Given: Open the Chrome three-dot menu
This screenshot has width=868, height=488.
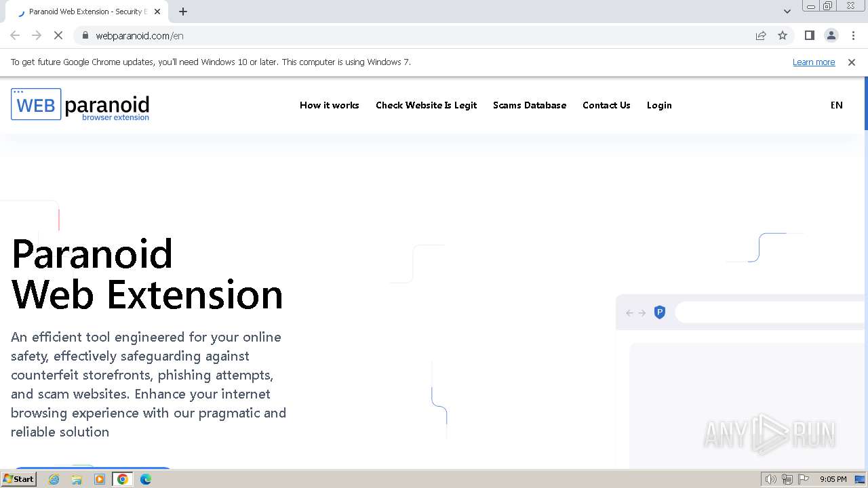Looking at the screenshot, I should tap(853, 35).
